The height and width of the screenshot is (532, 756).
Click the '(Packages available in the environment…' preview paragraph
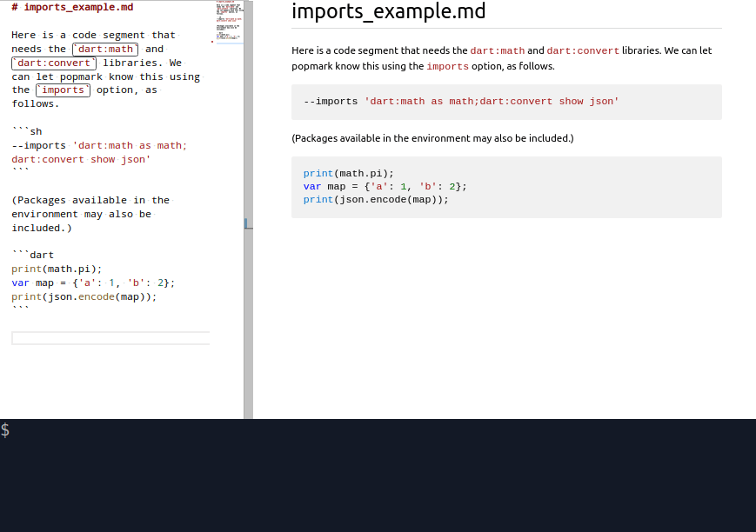coord(432,138)
